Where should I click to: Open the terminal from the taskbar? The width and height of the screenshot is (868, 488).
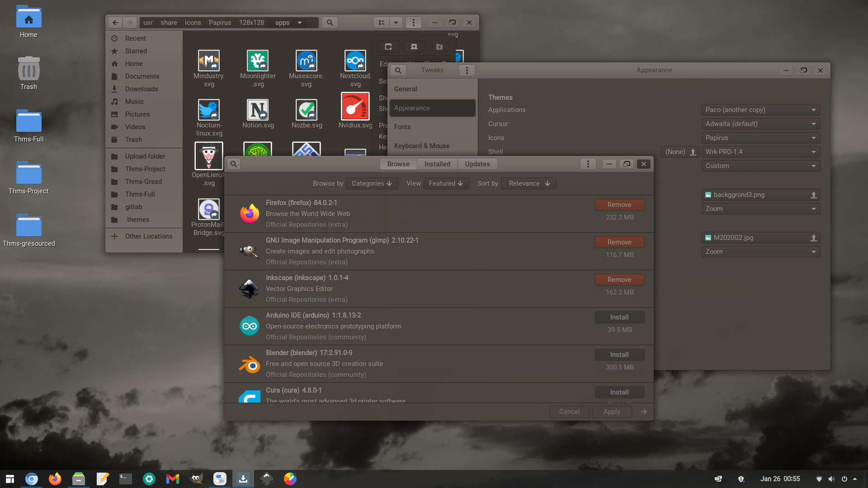(126, 479)
